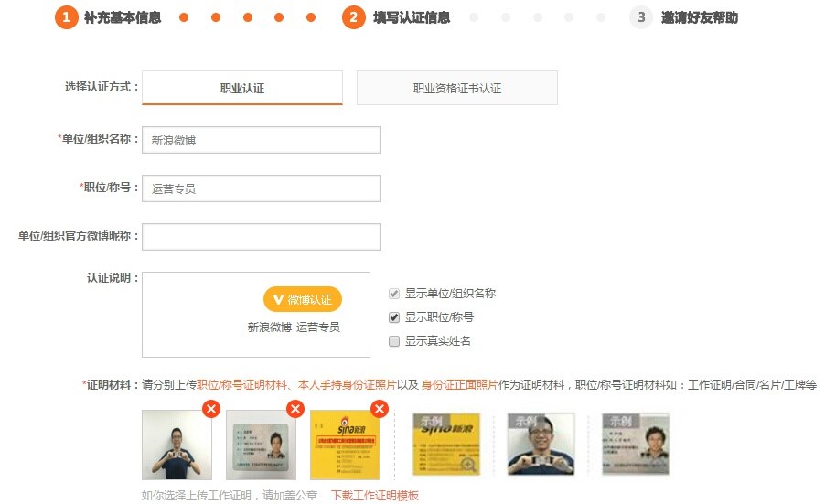
Task: Click the 如你选择上传工作证明，请加盖公章 hint
Action: (230, 495)
